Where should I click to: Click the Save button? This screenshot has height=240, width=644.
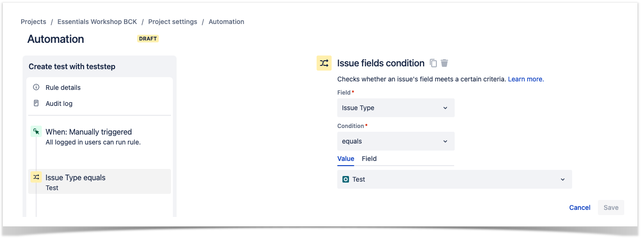[611, 208]
